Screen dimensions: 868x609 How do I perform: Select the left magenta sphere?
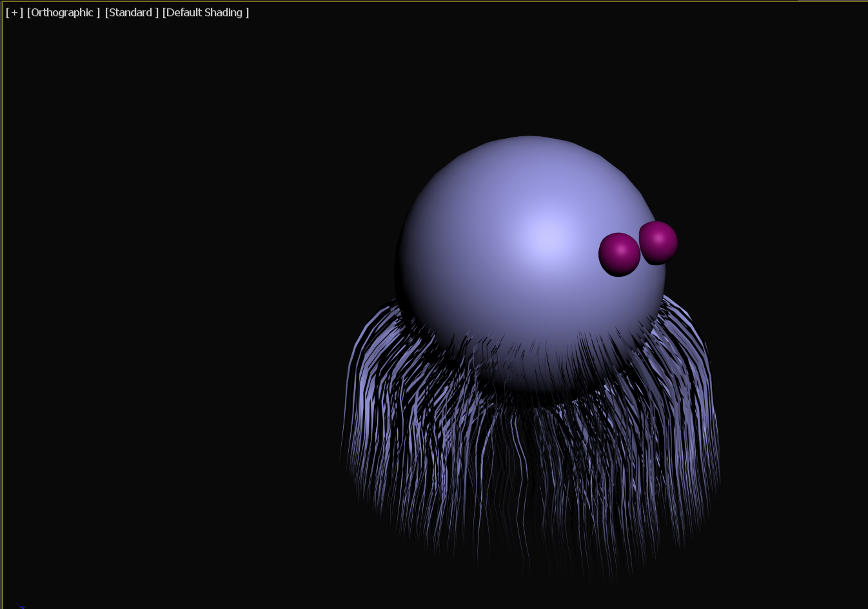coord(619,254)
